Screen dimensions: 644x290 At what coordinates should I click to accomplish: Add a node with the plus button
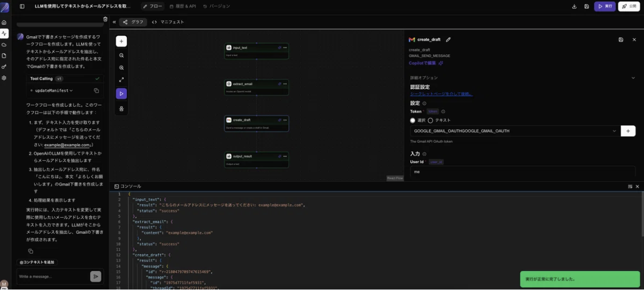click(121, 41)
